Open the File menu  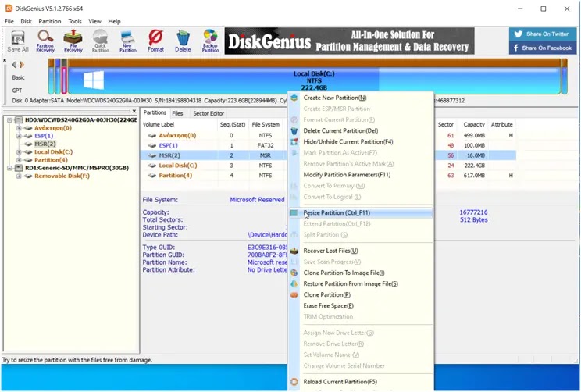[x=9, y=22]
